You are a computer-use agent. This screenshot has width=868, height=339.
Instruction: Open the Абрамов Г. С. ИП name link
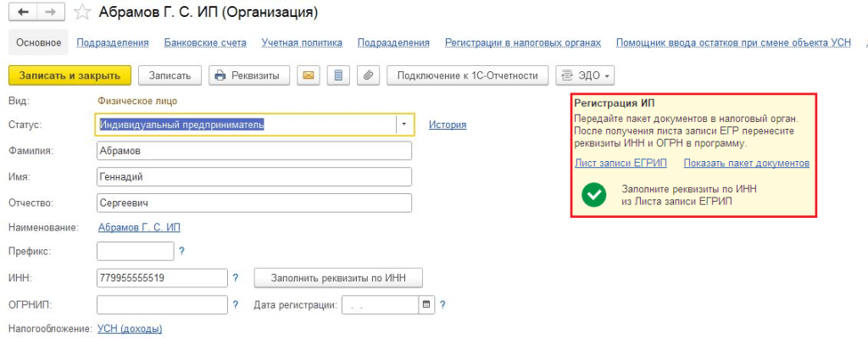139,227
